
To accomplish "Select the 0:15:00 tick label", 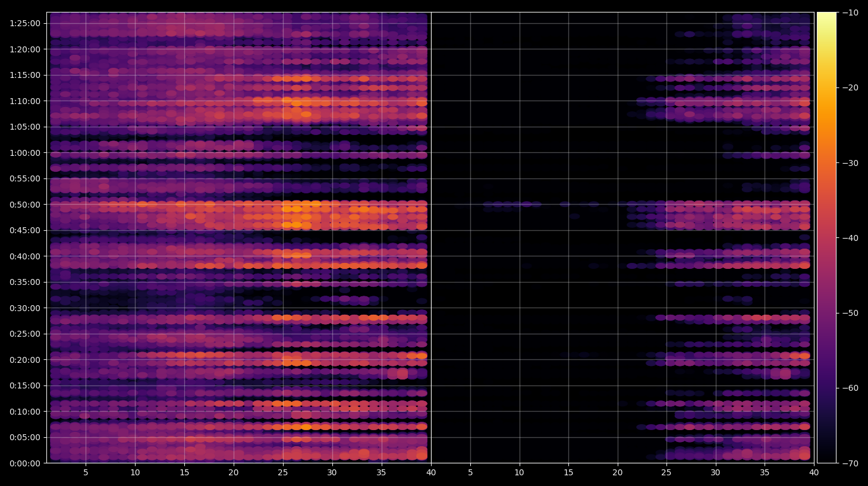I will click(x=25, y=385).
